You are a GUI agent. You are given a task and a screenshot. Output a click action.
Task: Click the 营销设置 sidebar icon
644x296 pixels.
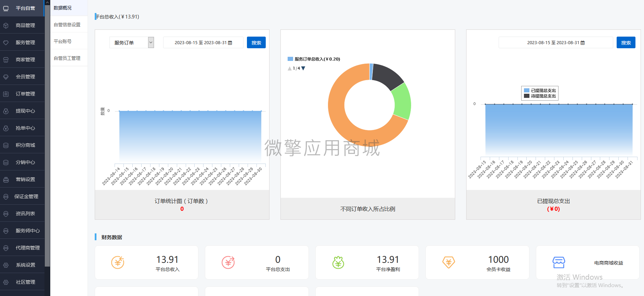(6, 179)
